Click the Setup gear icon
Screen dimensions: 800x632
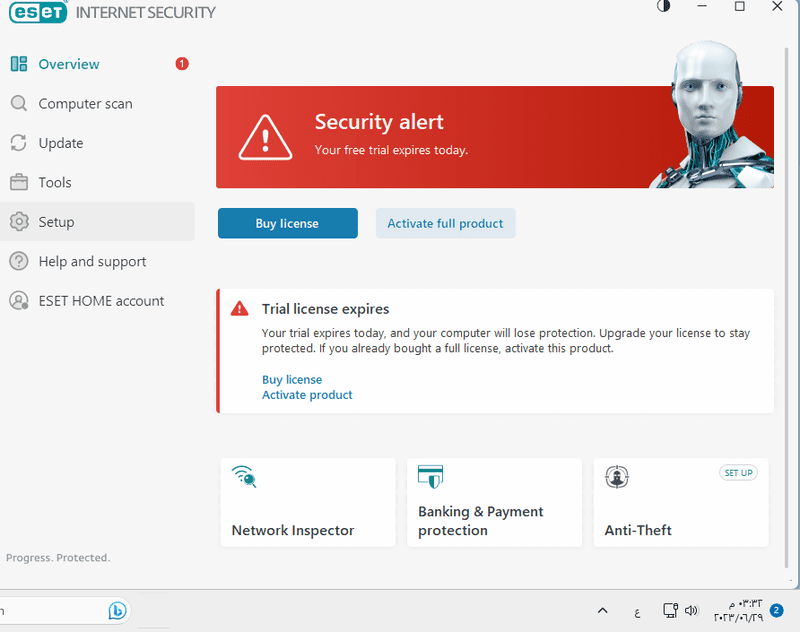19,222
